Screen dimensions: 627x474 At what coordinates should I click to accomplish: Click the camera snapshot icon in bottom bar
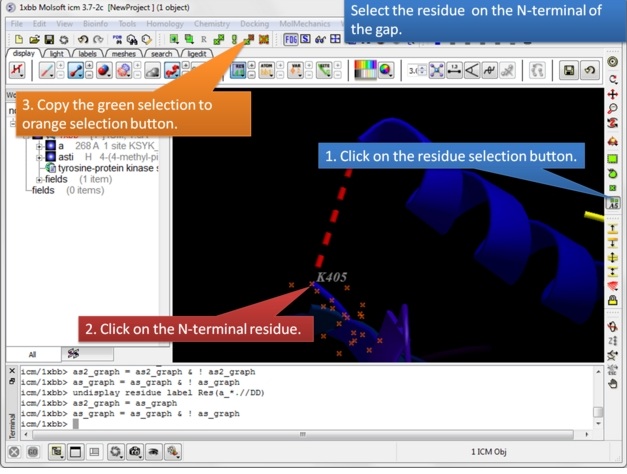[135, 453]
